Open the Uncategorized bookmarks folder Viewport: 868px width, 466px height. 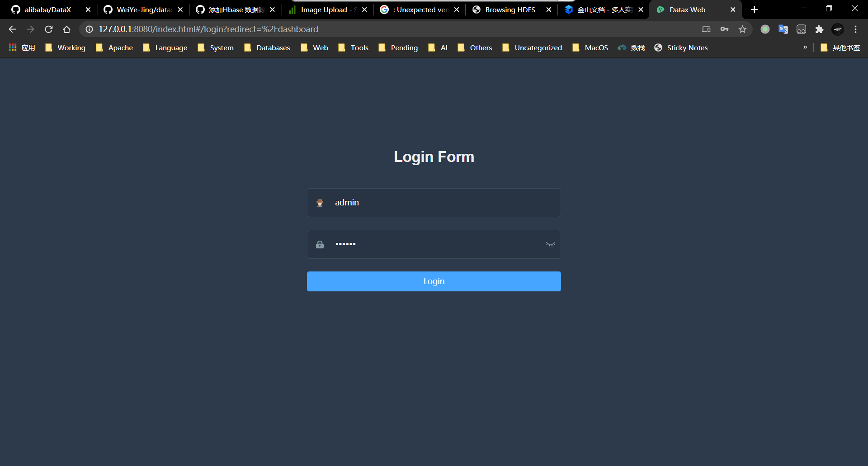click(x=532, y=48)
